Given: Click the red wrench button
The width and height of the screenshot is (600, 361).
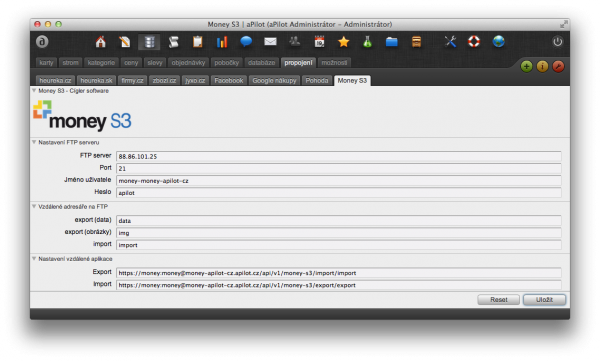Looking at the screenshot, I should click(x=558, y=66).
